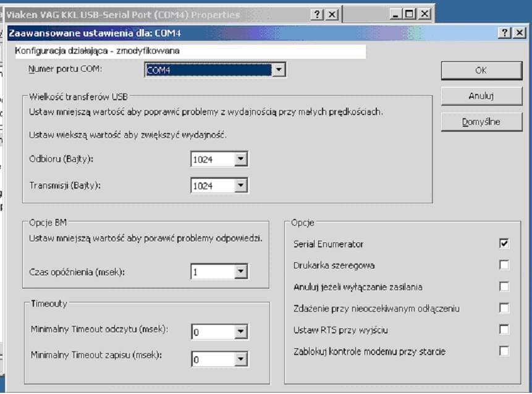
Task: Click the Transmisji value field showing 1024
Action: pyautogui.click(x=213, y=186)
